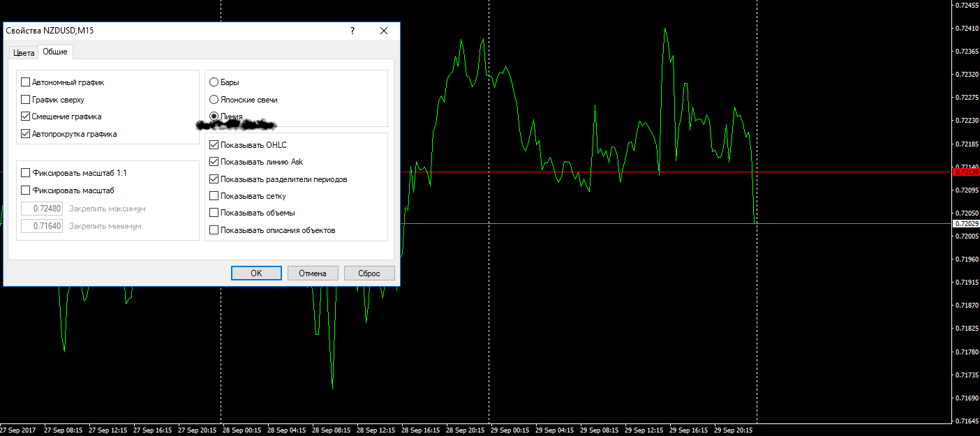This screenshot has width=980, height=436.
Task: Click the red Ask price label
Action: tap(966, 172)
